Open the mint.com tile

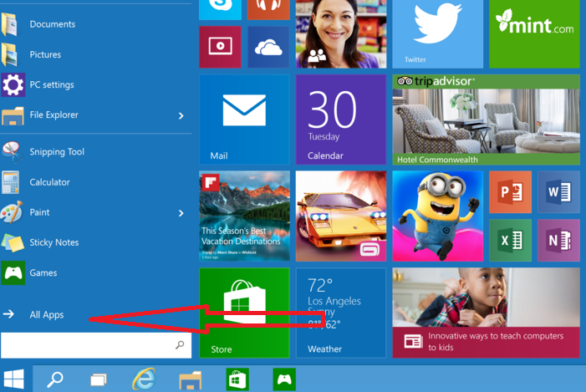pyautogui.click(x=534, y=34)
